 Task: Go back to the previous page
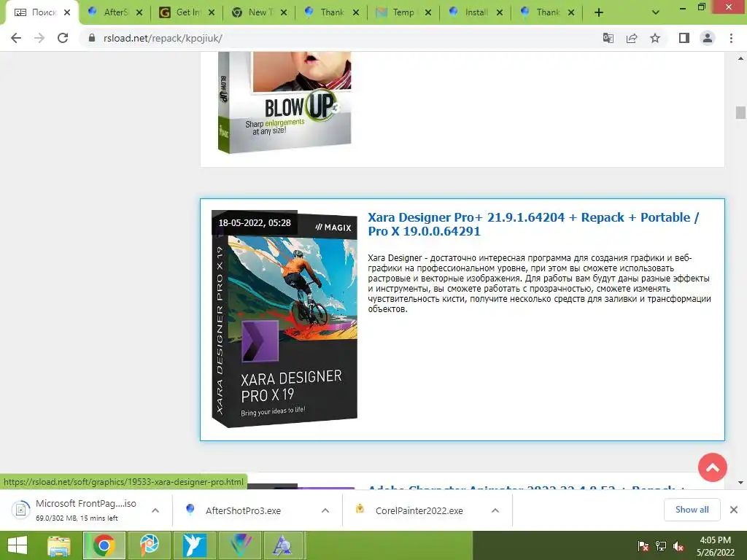click(x=16, y=38)
